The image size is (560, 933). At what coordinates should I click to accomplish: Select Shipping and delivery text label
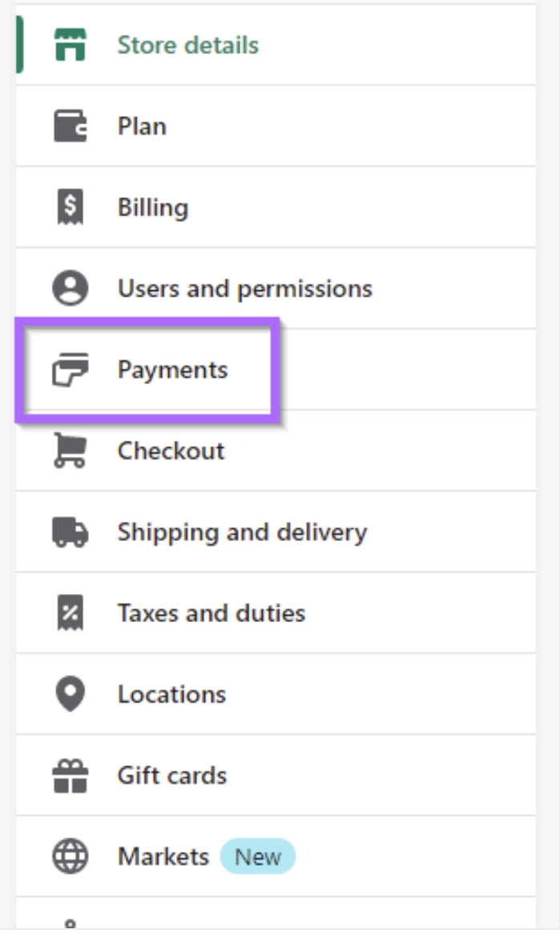tap(242, 532)
